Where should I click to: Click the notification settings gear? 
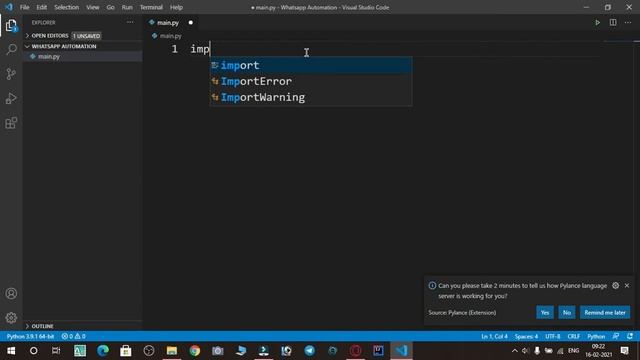[615, 286]
